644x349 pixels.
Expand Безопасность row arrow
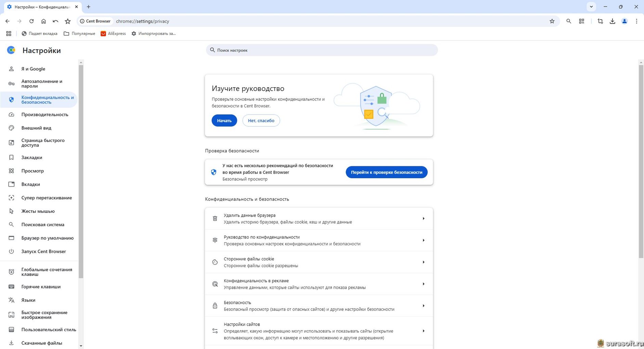(x=423, y=306)
